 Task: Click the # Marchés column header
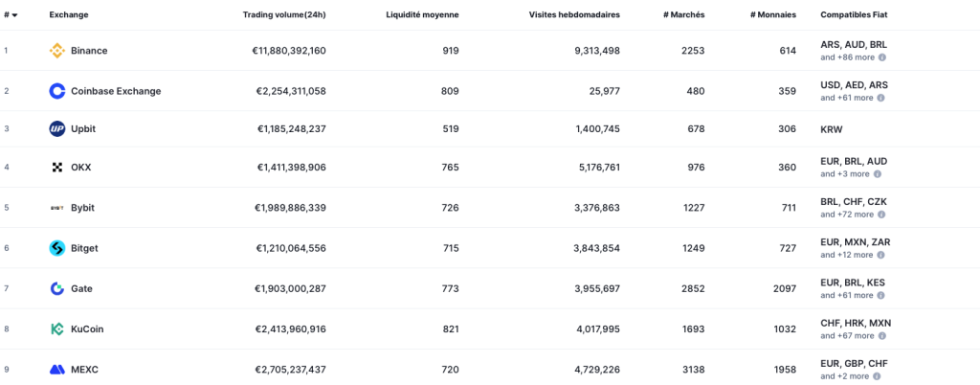(x=683, y=15)
